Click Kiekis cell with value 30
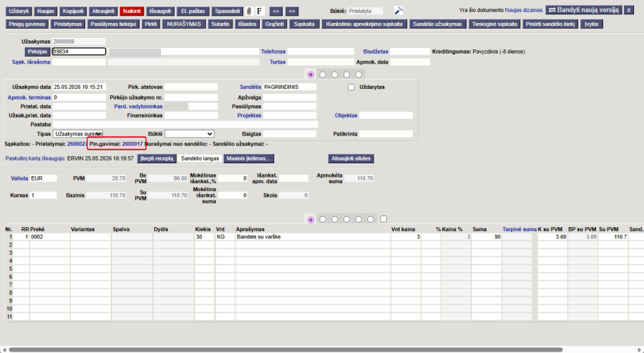The width and height of the screenshot is (644, 353). point(204,237)
